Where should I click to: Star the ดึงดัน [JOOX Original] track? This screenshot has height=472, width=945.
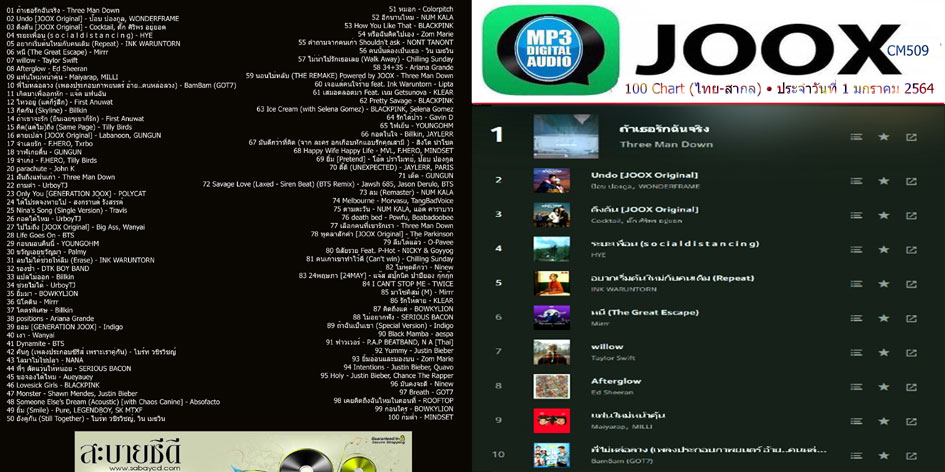[x=884, y=215]
